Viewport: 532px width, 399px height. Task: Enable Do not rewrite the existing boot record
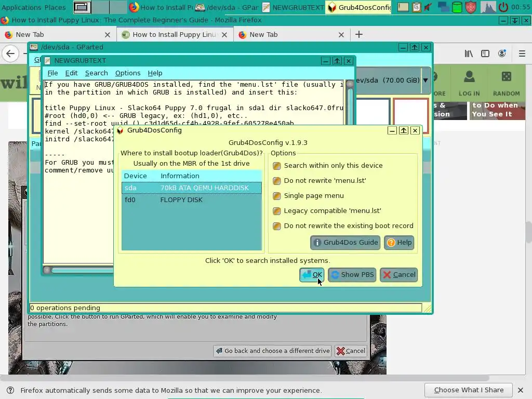(x=276, y=226)
